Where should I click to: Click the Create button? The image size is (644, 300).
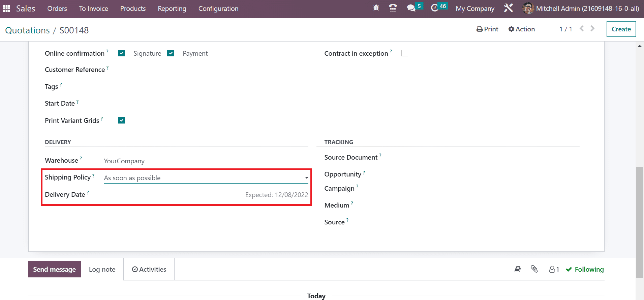621,29
